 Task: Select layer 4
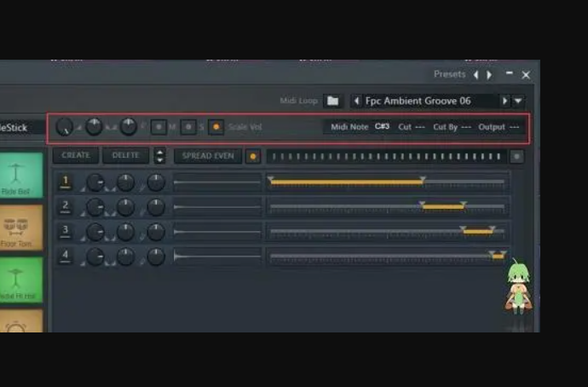(66, 256)
